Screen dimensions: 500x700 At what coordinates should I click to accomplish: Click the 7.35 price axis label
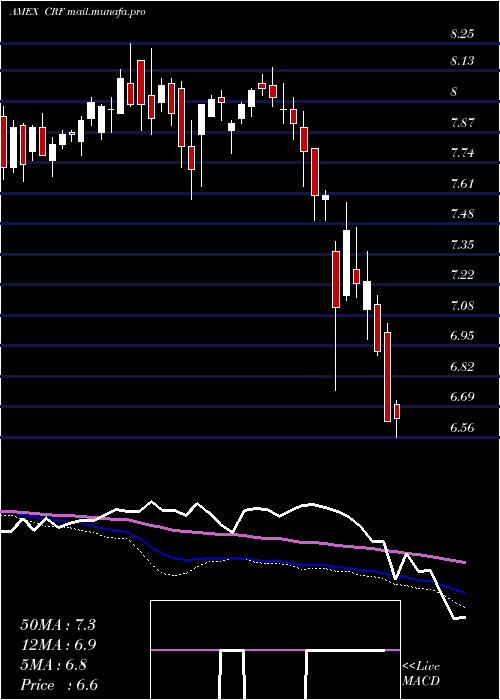(462, 245)
